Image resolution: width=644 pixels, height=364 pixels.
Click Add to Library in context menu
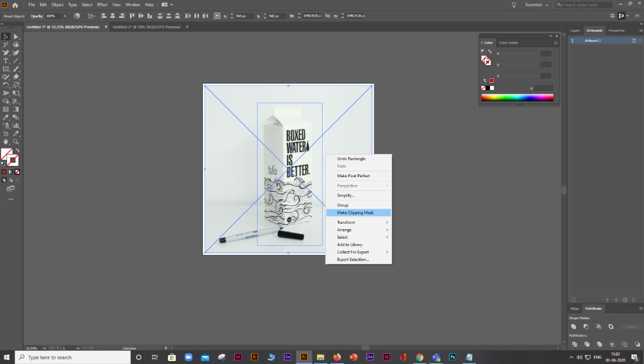[x=358, y=245]
